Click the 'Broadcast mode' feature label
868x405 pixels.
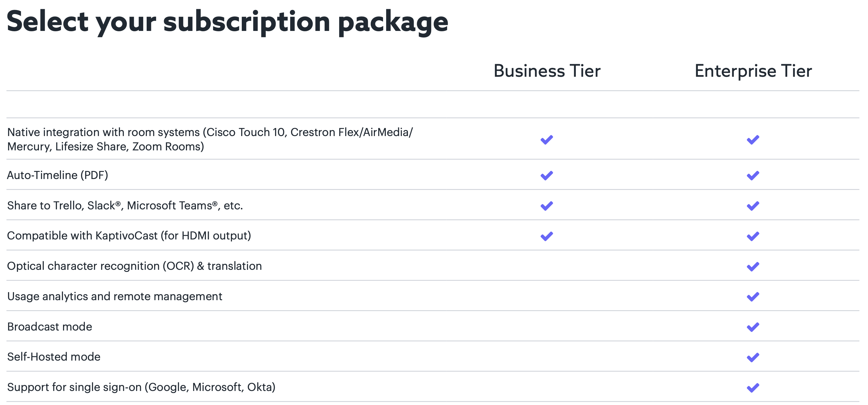pyautogui.click(x=50, y=327)
